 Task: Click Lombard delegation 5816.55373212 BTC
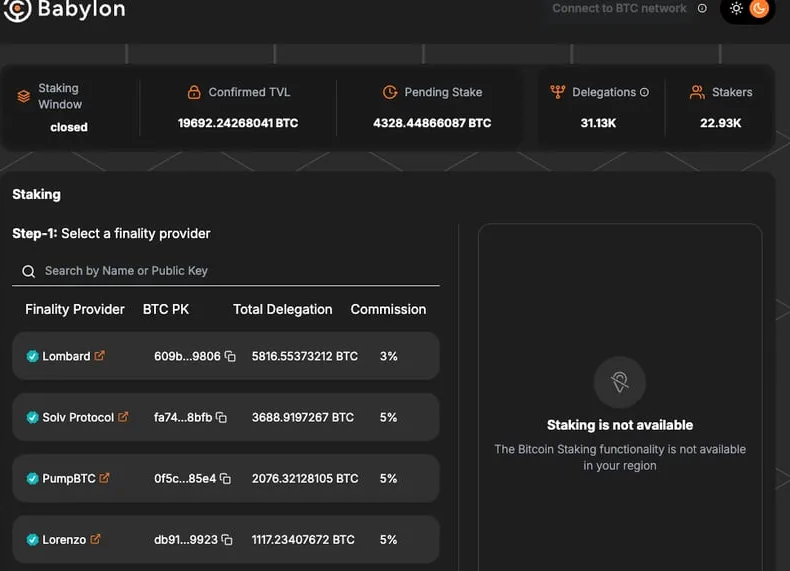(305, 356)
